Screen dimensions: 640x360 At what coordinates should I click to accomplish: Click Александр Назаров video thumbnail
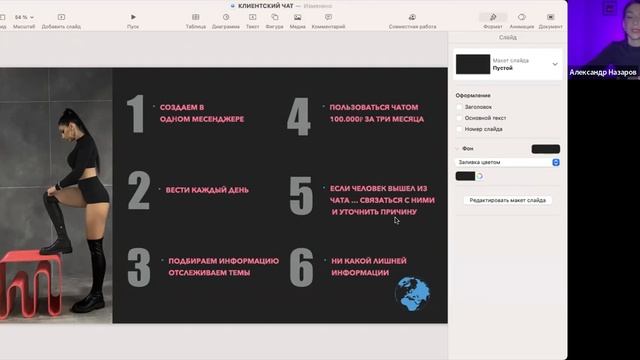coord(604,40)
